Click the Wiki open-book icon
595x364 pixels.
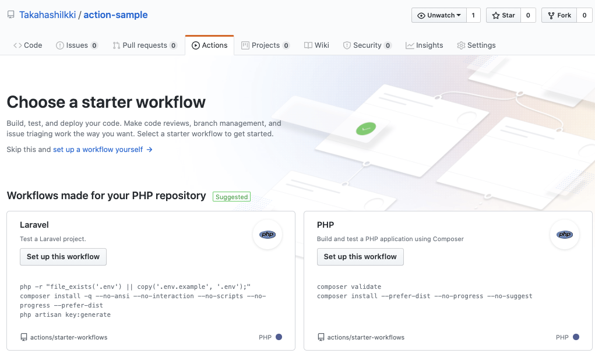(308, 45)
